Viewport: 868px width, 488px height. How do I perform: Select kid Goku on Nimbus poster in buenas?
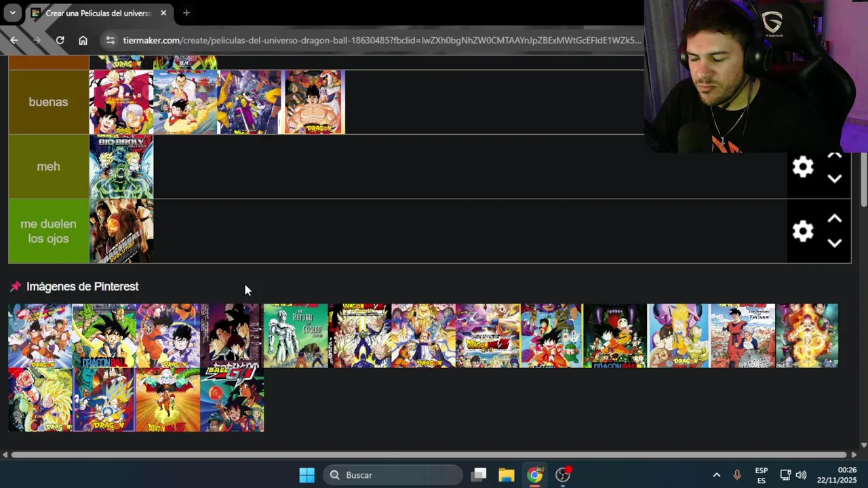(185, 102)
